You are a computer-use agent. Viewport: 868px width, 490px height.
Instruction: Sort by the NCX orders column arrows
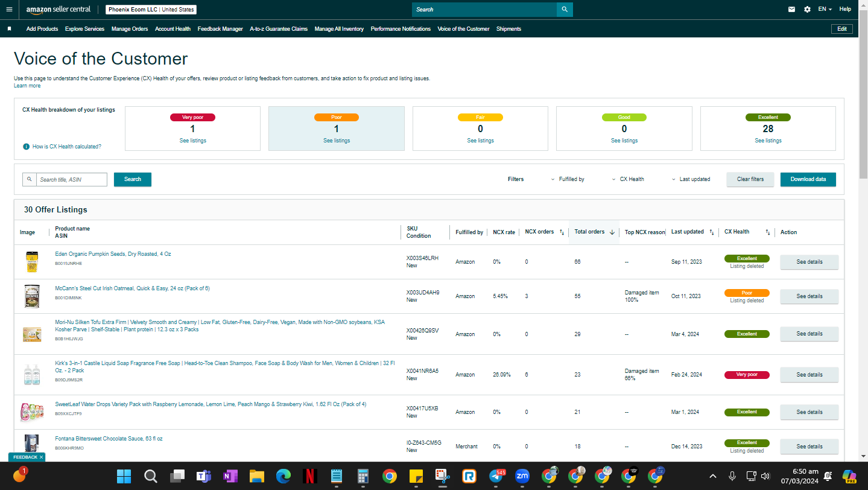562,232
